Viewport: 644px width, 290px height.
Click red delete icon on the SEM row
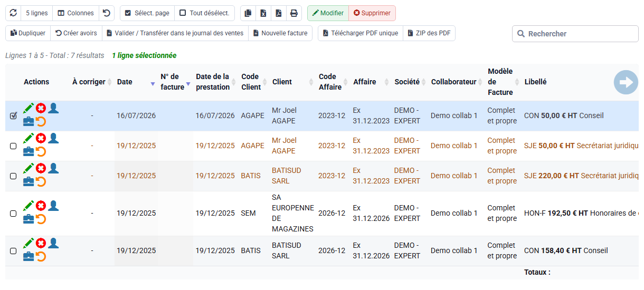41,206
